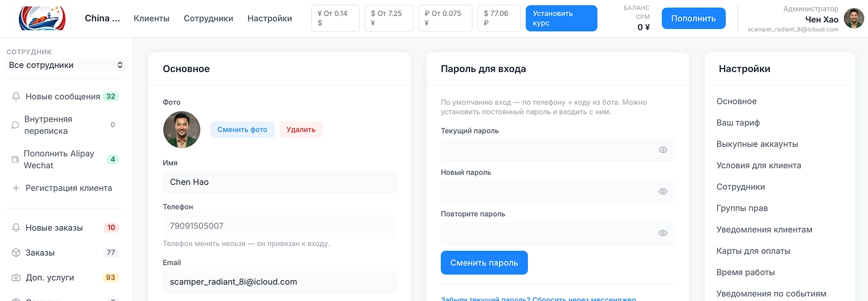Open the ¥ От 0.14 $ rate box
The image size is (868, 301).
(x=335, y=18)
